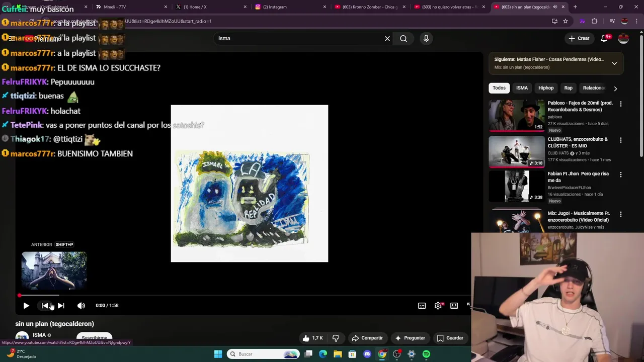
Task: Open Microsoft Edge from the taskbar
Action: [323, 354]
